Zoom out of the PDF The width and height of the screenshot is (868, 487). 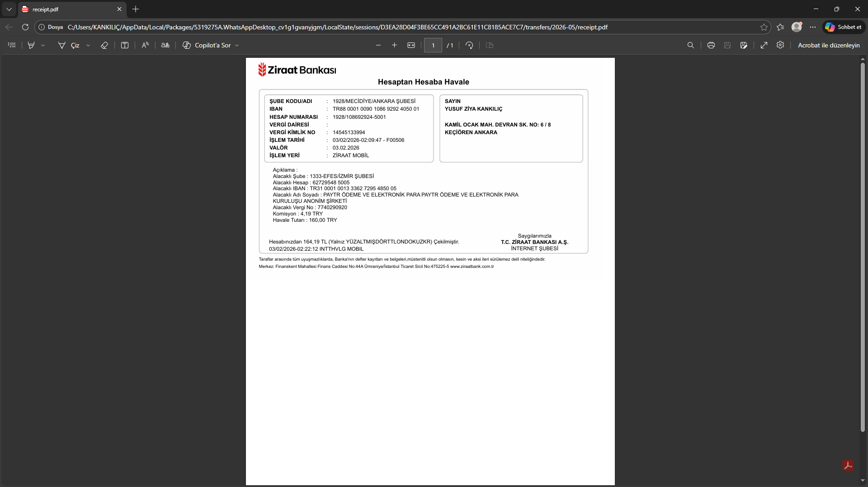pyautogui.click(x=378, y=45)
